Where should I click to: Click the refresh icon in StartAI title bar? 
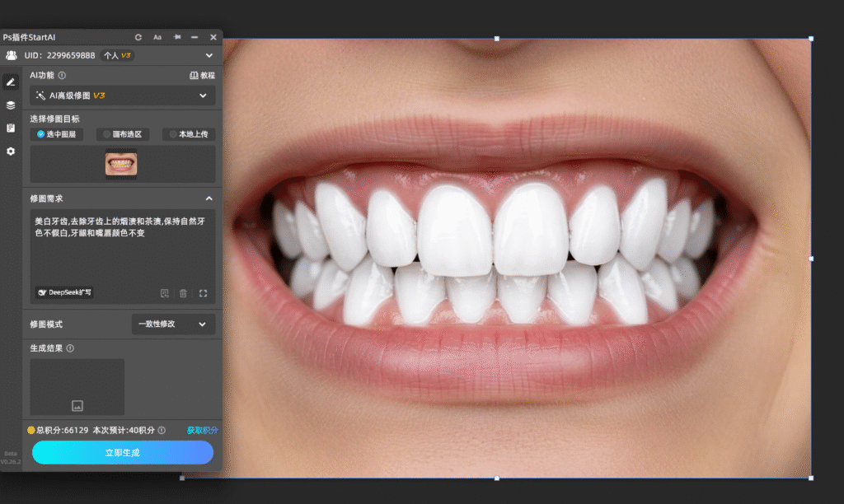pyautogui.click(x=138, y=37)
